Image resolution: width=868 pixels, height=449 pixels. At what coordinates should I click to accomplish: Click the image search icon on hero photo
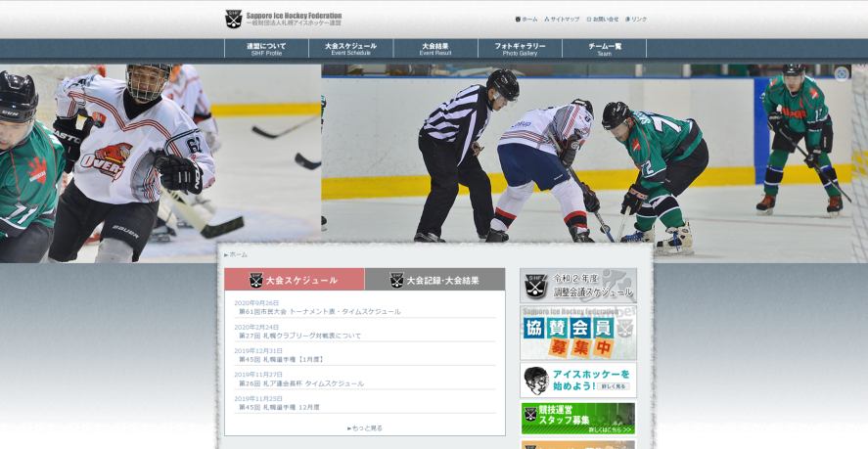(842, 74)
